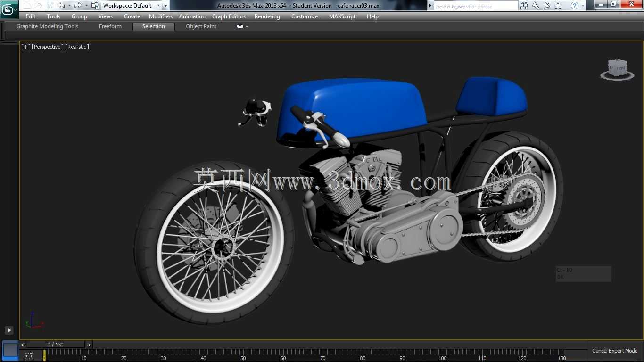Screen dimensions: 644x362
Task: Click the Favorites star icon
Action: click(558, 6)
